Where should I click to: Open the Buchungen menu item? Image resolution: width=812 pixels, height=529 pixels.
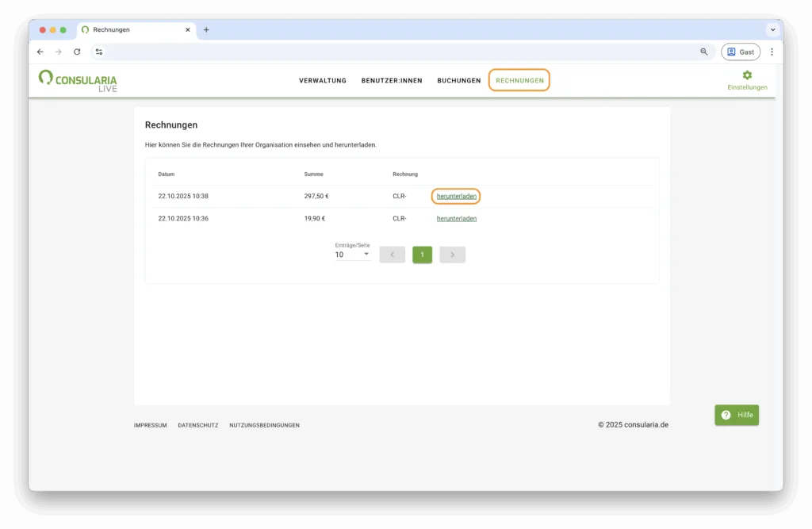[x=458, y=81]
